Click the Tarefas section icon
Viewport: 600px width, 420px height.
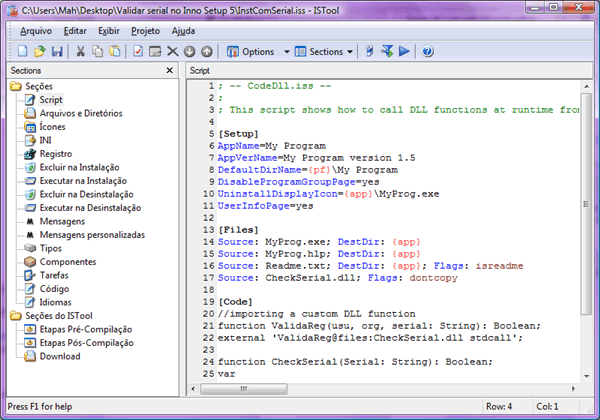point(30,275)
